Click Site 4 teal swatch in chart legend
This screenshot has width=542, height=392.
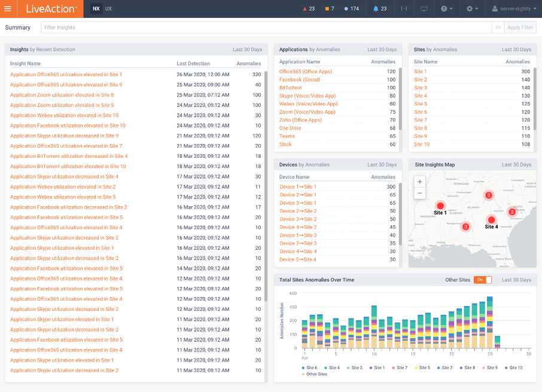click(x=325, y=368)
